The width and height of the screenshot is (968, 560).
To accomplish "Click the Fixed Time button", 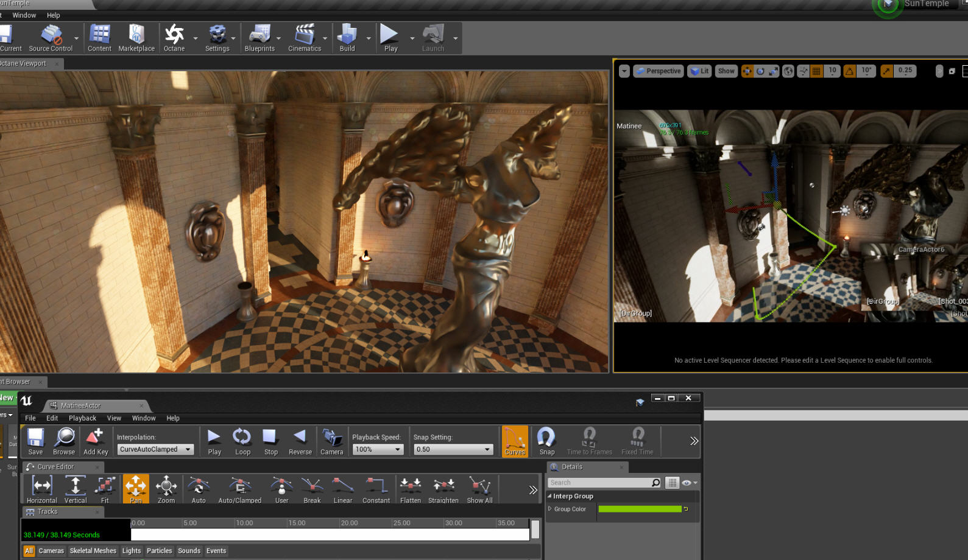I will pos(637,441).
